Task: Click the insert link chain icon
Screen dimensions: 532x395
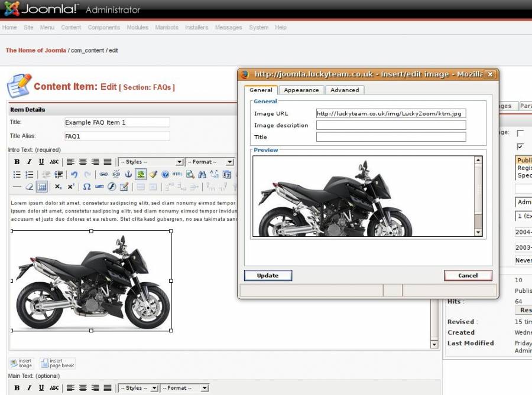Action: click(x=103, y=174)
